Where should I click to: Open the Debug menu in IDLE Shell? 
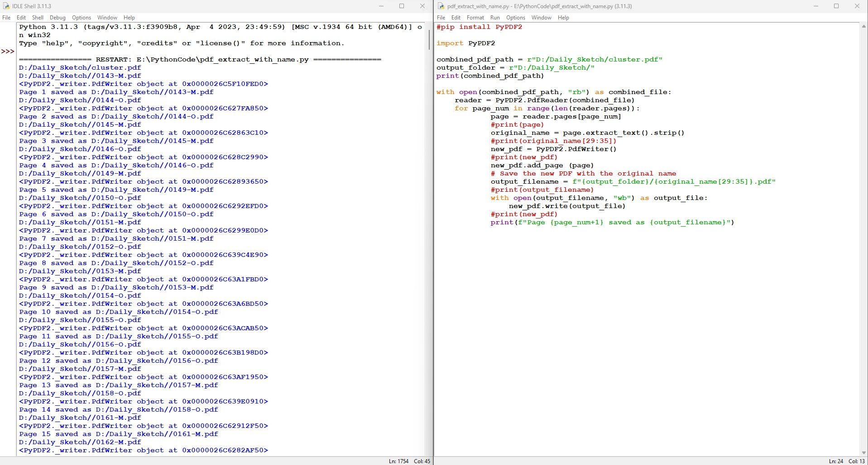[x=58, y=18]
